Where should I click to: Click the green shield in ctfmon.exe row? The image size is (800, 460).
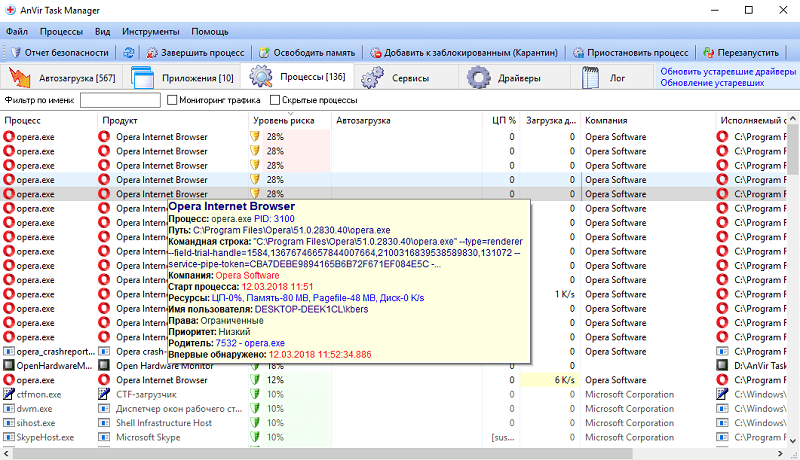coord(255,394)
